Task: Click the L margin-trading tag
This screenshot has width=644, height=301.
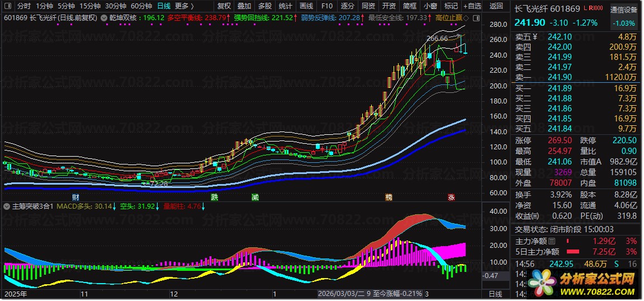Action: pyautogui.click(x=585, y=8)
